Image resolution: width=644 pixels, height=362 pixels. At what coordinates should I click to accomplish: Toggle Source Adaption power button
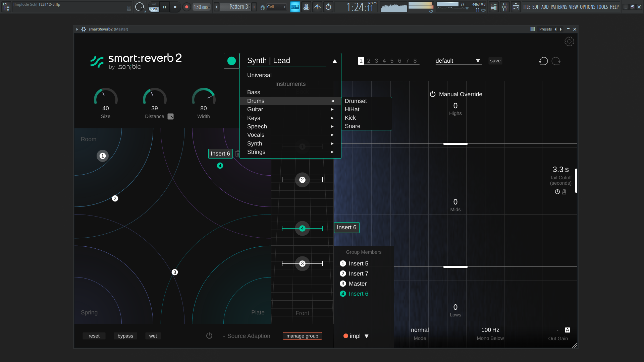coord(209,336)
